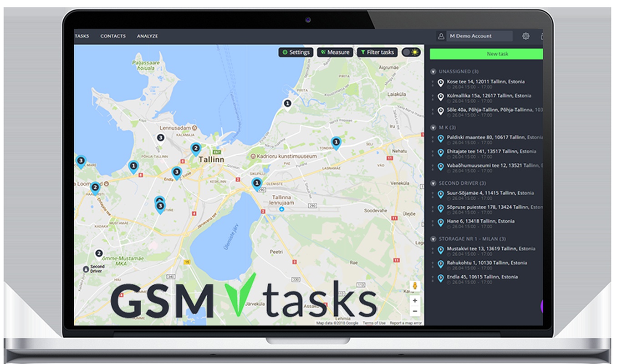Select the white pin icon for Sõle 40a

(440, 111)
